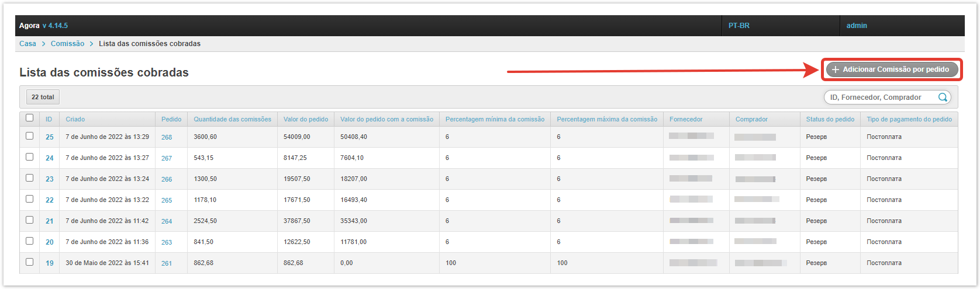
Task: Open the PT-BR language dropdown
Action: pyautogui.click(x=739, y=26)
